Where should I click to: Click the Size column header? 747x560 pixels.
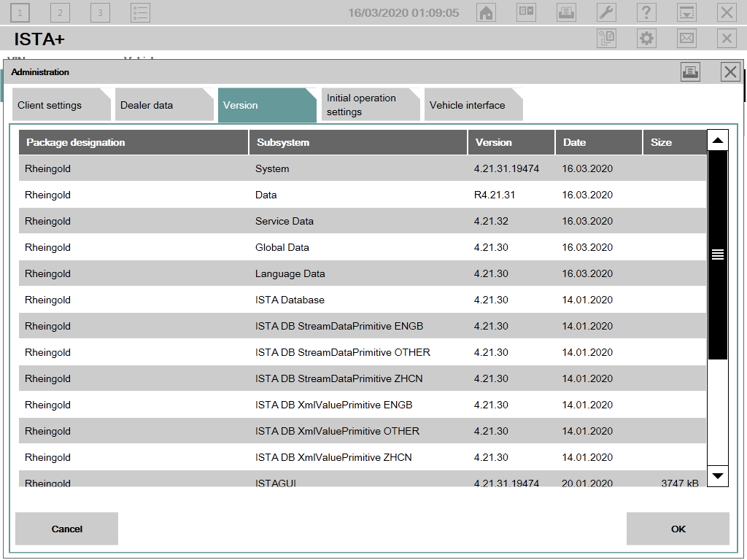click(675, 142)
